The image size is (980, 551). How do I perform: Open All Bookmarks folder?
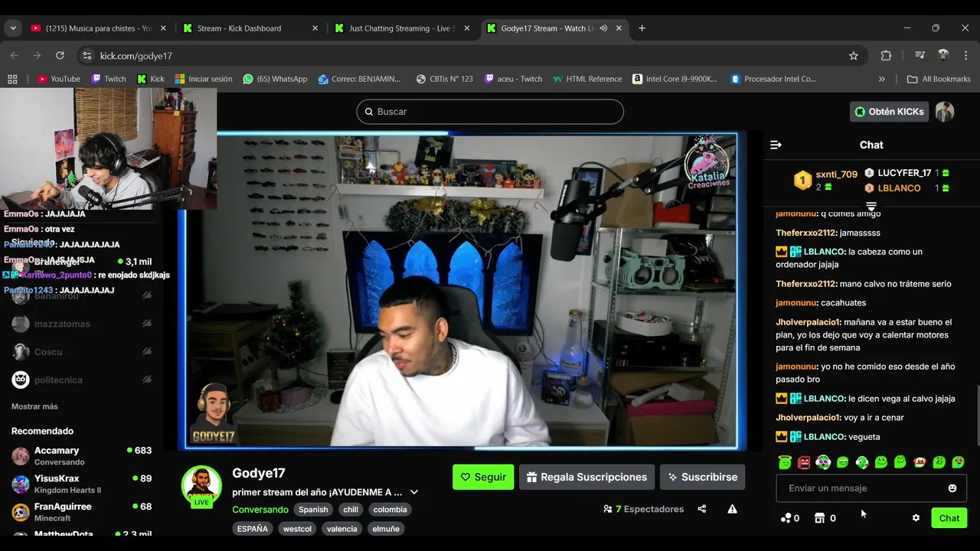point(939,79)
